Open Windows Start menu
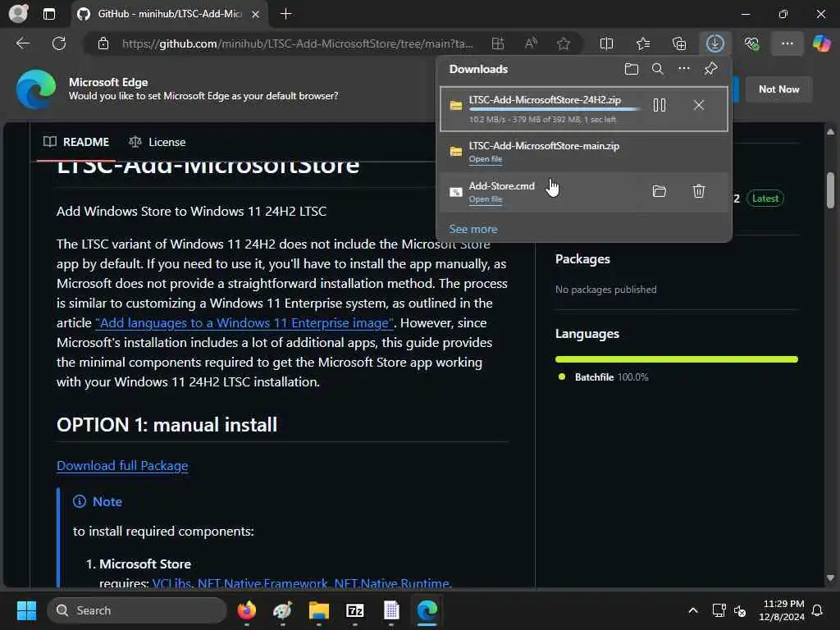The width and height of the screenshot is (840, 630). pos(26,610)
